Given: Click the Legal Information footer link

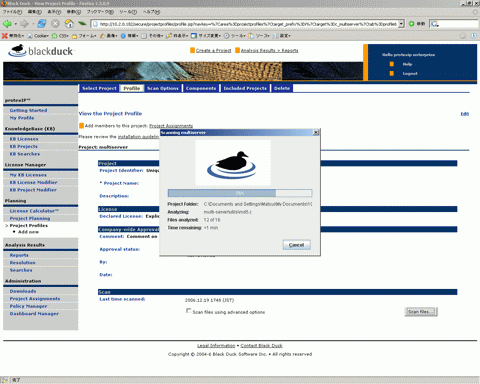Looking at the screenshot, I should click(x=216, y=345).
